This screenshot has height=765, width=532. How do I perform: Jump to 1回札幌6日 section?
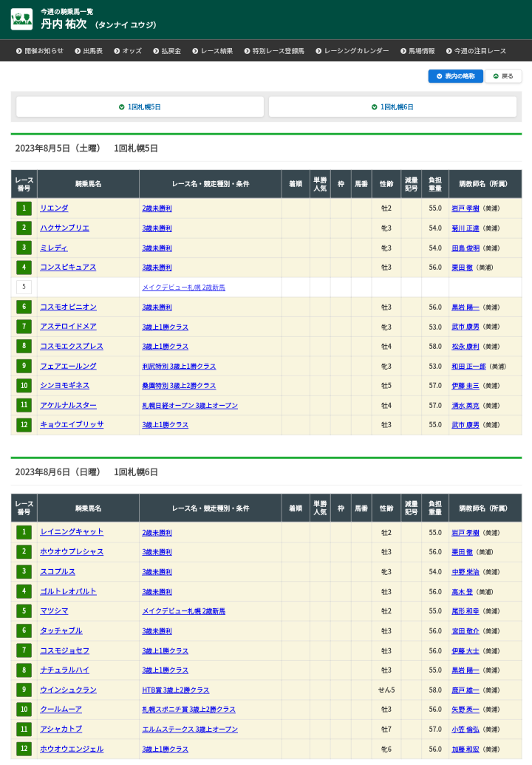[392, 107]
